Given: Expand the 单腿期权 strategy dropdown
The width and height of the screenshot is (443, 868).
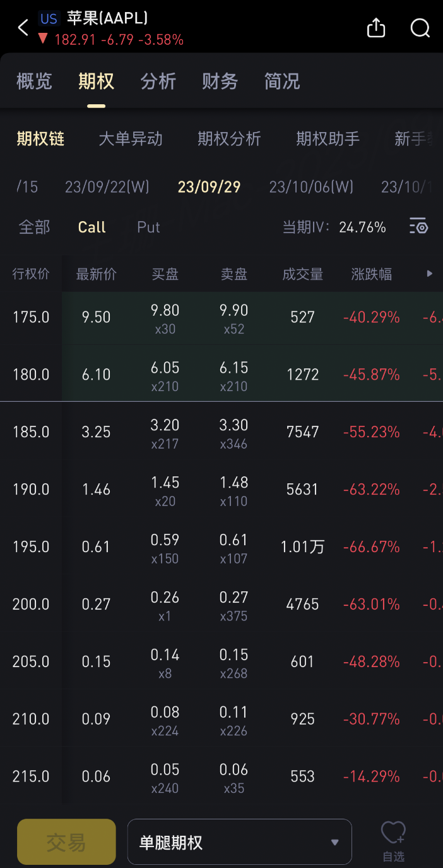Looking at the screenshot, I should click(240, 841).
